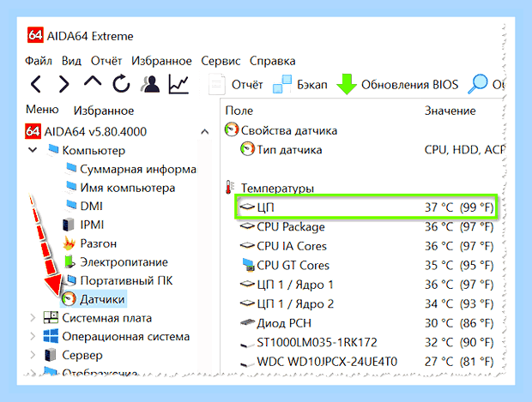Viewport: 532px width, 402px height.
Task: Open the Файл menu
Action: (x=39, y=61)
